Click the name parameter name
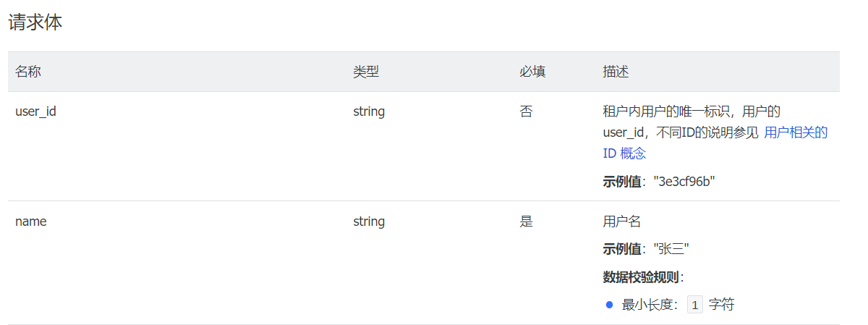 (x=31, y=221)
